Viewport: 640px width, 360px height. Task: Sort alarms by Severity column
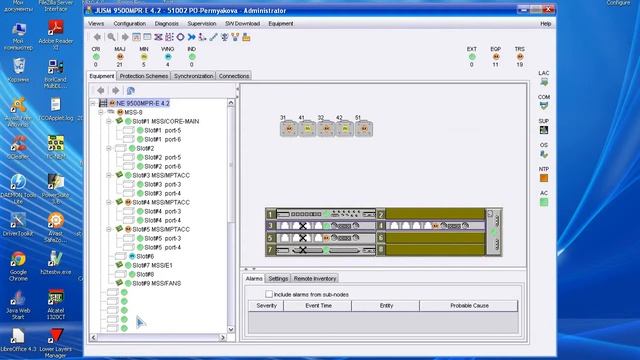click(x=266, y=306)
